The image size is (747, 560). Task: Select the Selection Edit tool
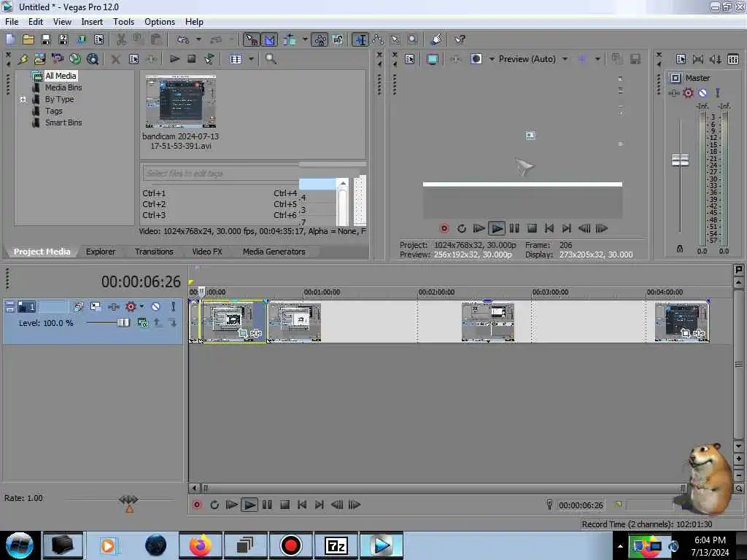point(395,39)
